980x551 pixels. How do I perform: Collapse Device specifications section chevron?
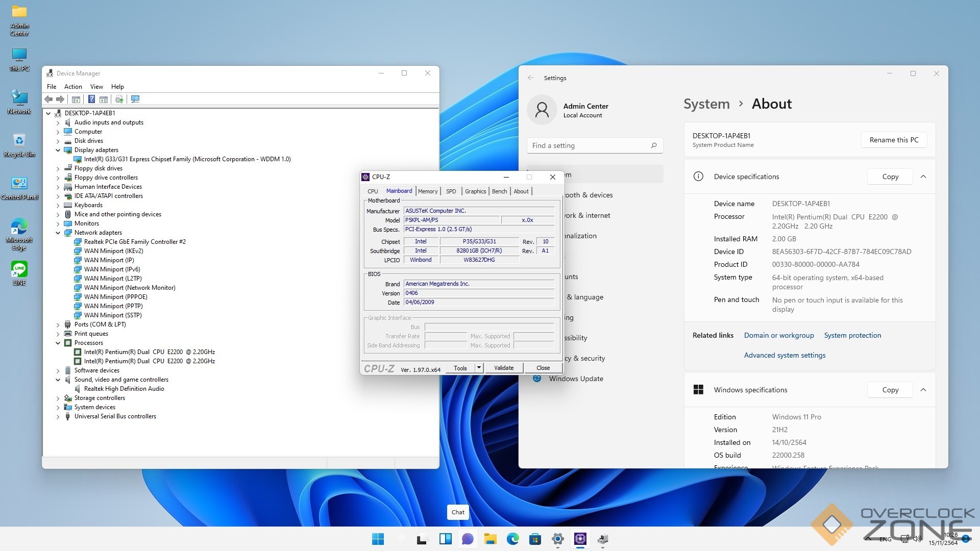coord(923,177)
